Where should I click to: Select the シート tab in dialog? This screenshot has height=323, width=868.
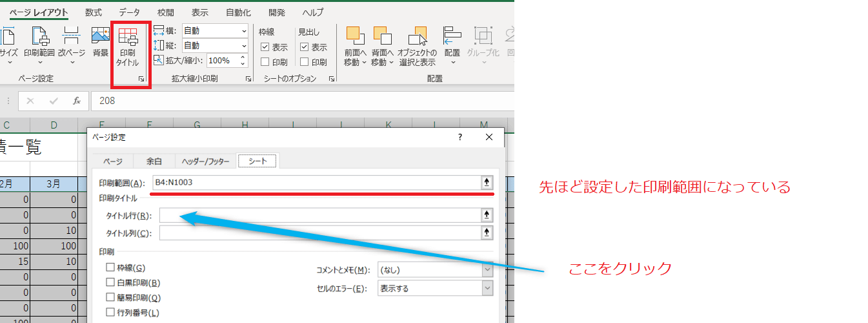point(257,161)
